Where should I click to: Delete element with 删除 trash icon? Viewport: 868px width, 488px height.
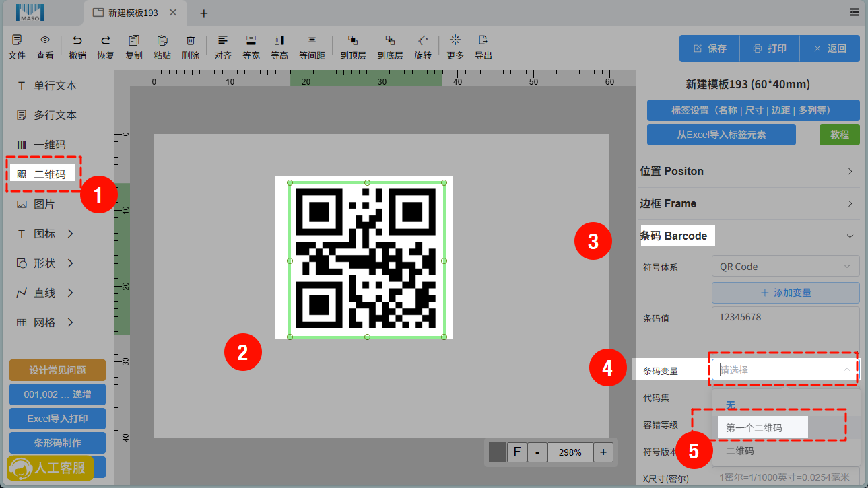point(191,47)
